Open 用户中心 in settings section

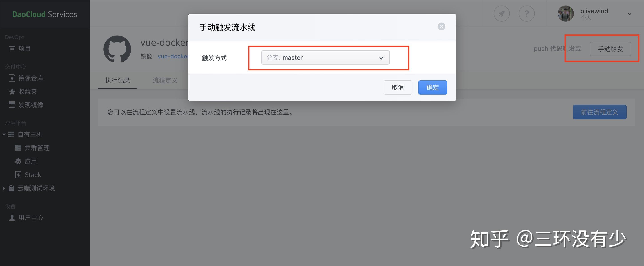point(26,218)
